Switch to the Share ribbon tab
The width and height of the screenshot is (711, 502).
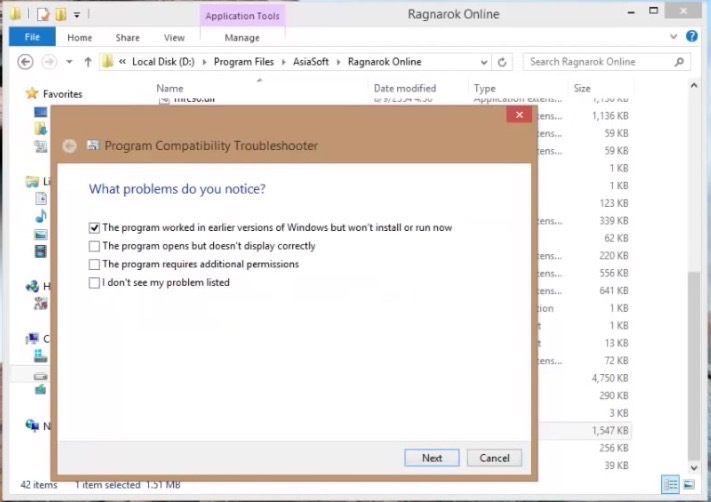tap(127, 38)
